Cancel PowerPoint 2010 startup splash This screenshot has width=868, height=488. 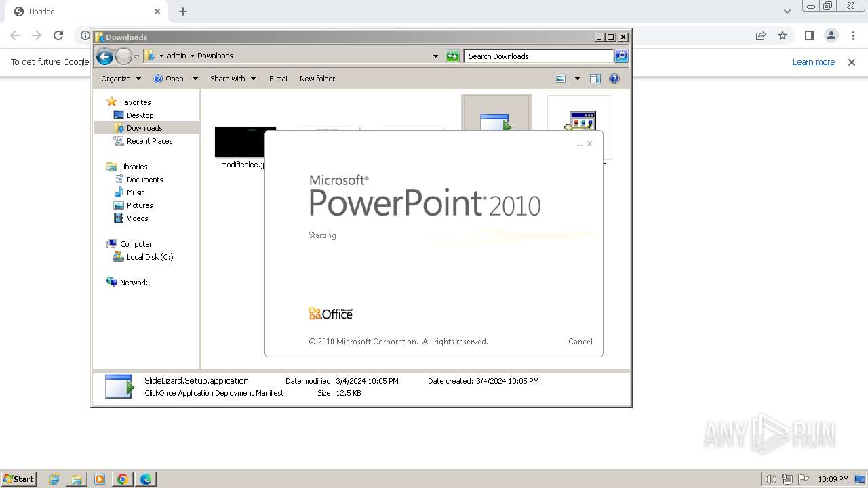point(580,342)
